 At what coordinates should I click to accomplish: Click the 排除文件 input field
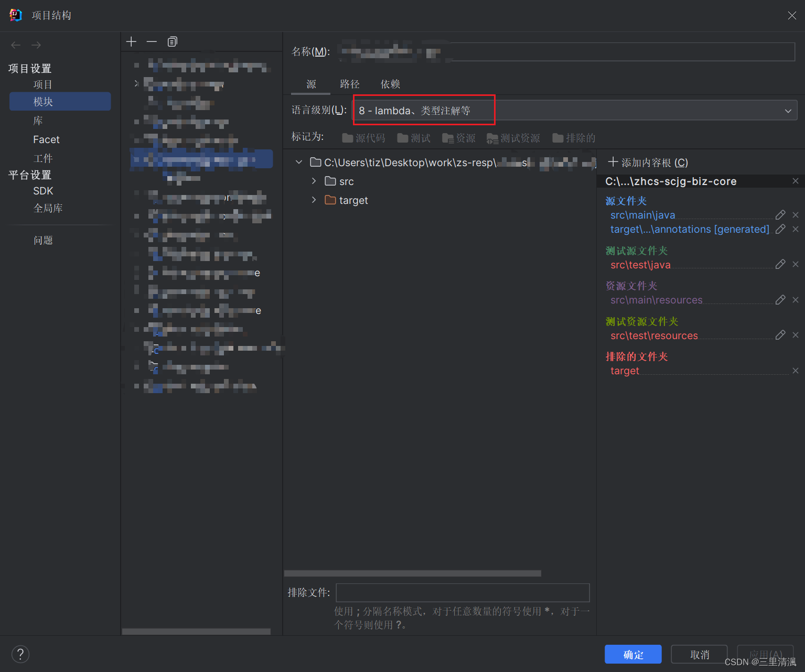click(x=463, y=592)
